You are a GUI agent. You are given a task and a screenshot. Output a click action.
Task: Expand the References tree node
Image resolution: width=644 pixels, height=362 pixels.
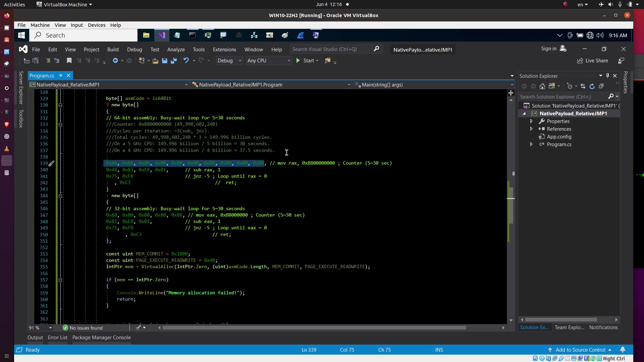[x=531, y=129]
